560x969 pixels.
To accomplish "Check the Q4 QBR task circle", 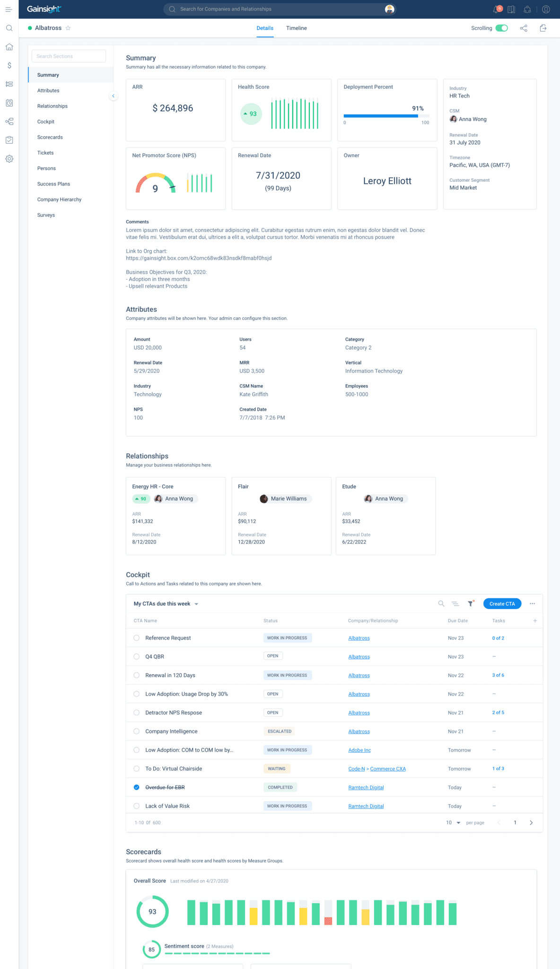I will (137, 657).
